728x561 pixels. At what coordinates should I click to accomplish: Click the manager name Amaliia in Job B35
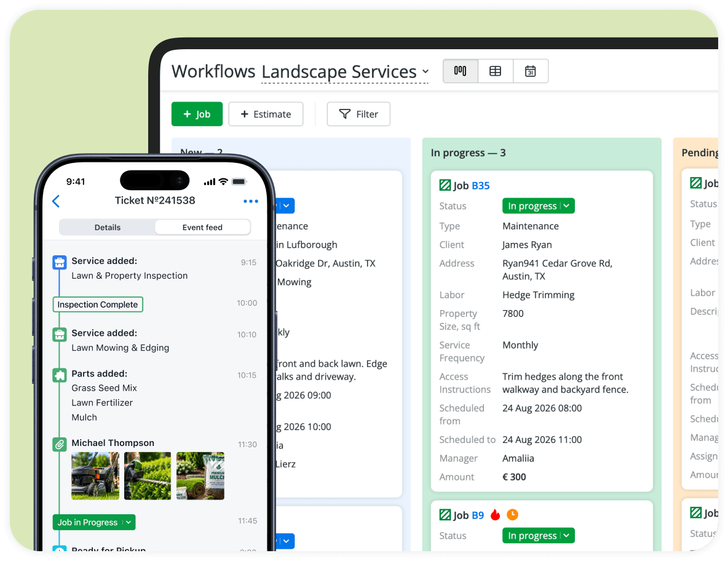coord(518,458)
